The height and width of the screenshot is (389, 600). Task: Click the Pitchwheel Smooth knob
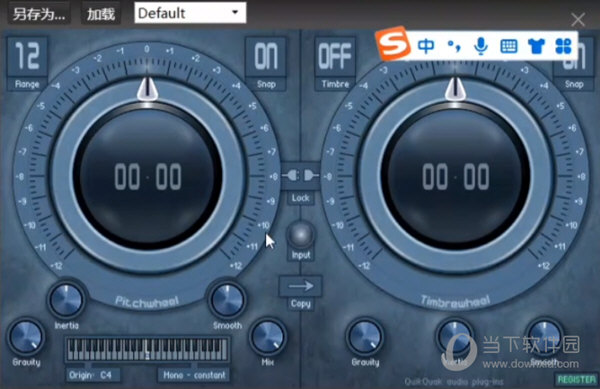[227, 299]
